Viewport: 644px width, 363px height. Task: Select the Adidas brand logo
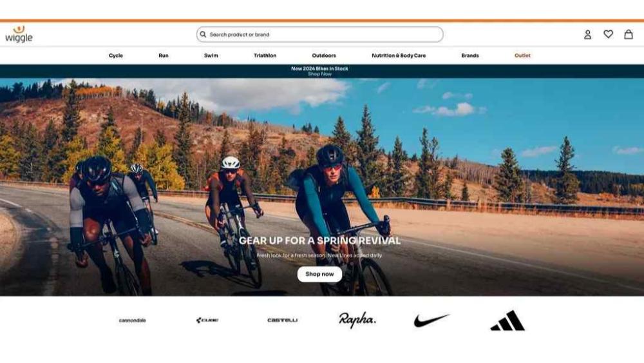coord(507,320)
